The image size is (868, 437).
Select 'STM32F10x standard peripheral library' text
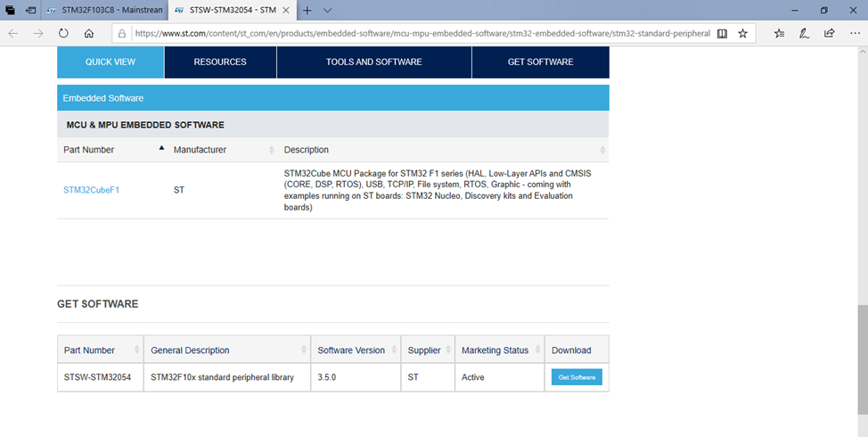pos(222,377)
